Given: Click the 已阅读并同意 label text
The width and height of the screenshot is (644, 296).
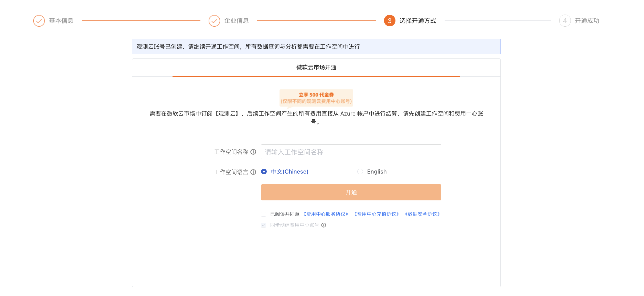Looking at the screenshot, I should [x=285, y=214].
